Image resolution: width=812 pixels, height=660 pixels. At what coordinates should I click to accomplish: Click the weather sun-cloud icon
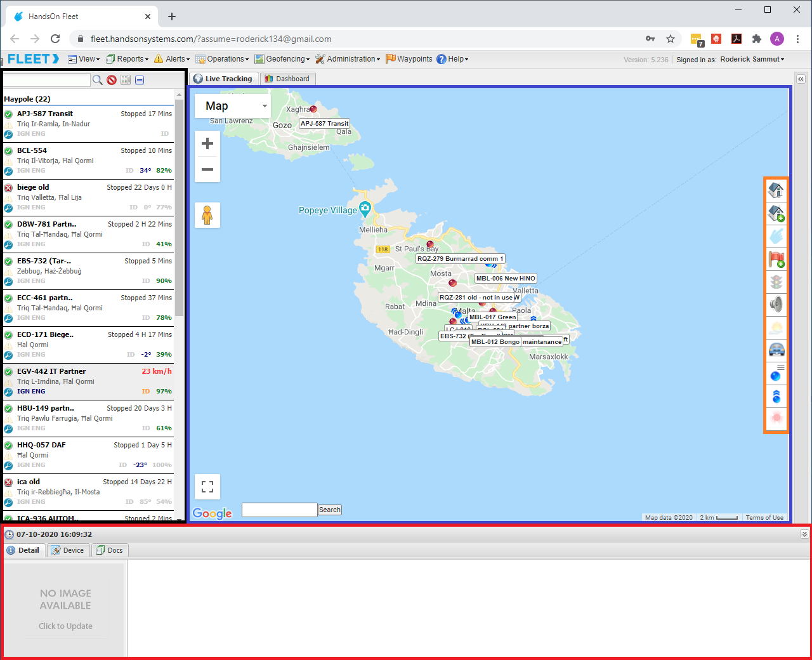776,327
